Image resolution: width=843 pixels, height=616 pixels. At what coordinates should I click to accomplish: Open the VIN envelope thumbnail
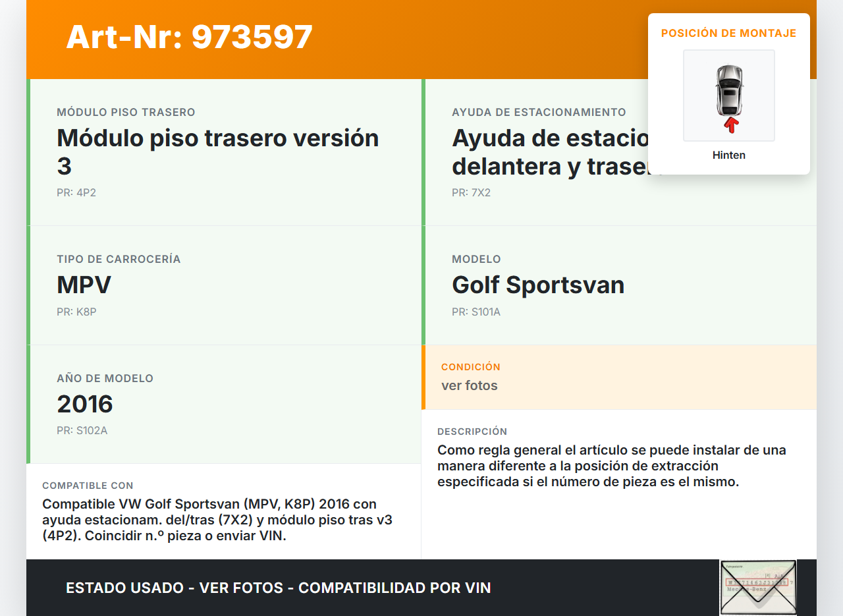pyautogui.click(x=758, y=587)
